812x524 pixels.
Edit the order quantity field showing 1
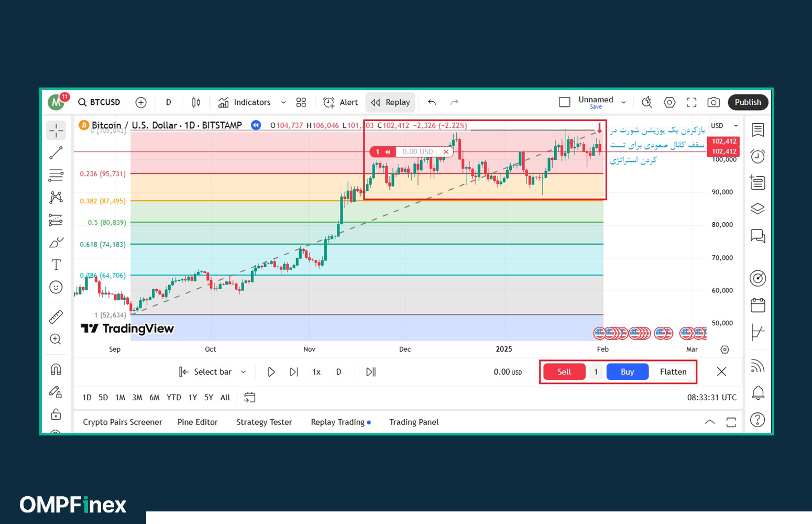point(596,372)
